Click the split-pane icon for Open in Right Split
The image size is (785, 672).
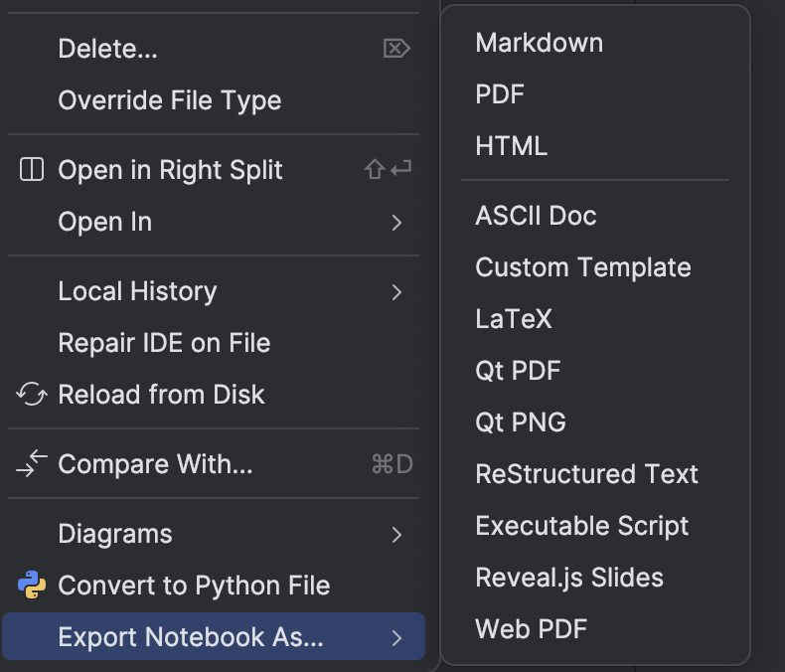point(32,170)
